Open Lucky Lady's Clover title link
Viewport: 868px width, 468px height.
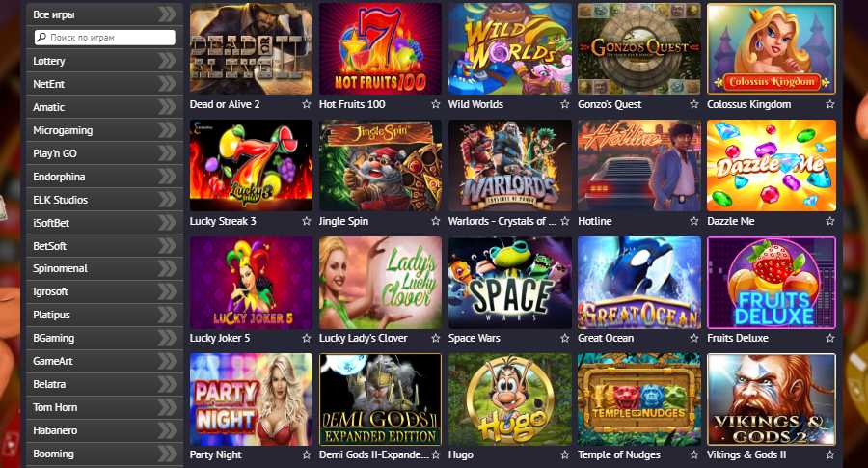(364, 338)
